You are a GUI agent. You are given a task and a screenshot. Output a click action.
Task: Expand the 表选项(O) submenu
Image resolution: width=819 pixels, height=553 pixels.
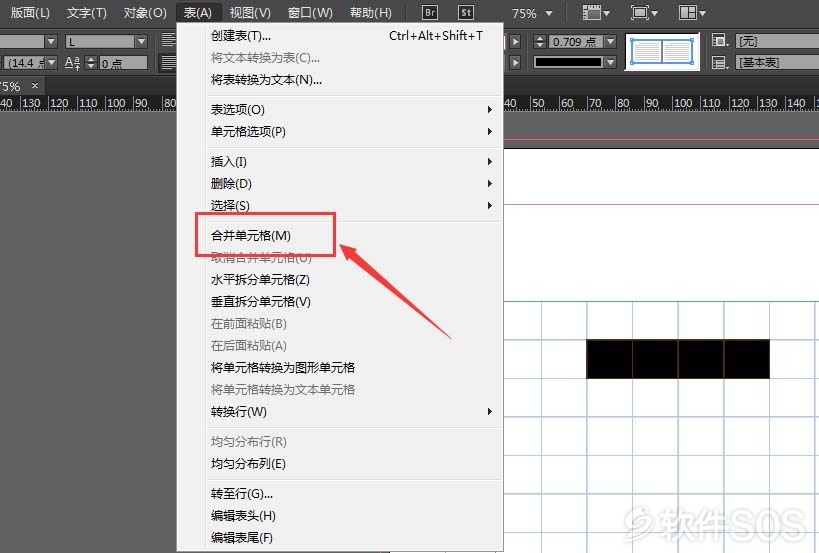pos(350,110)
